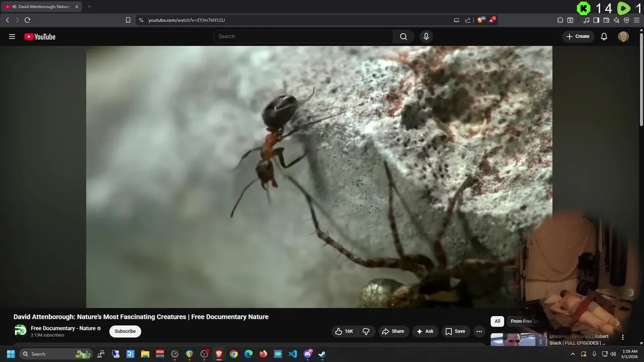This screenshot has height=362, width=644.
Task: Open the YouTube account avatar menu
Action: click(623, 36)
